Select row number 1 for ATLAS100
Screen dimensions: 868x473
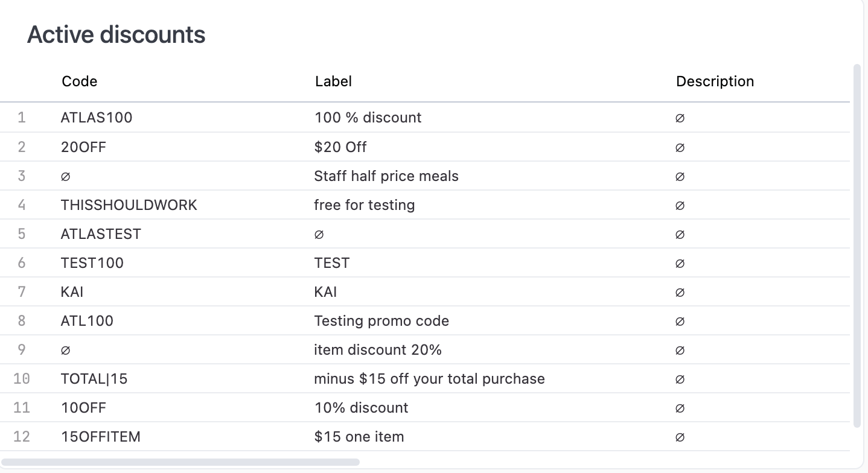(22, 118)
